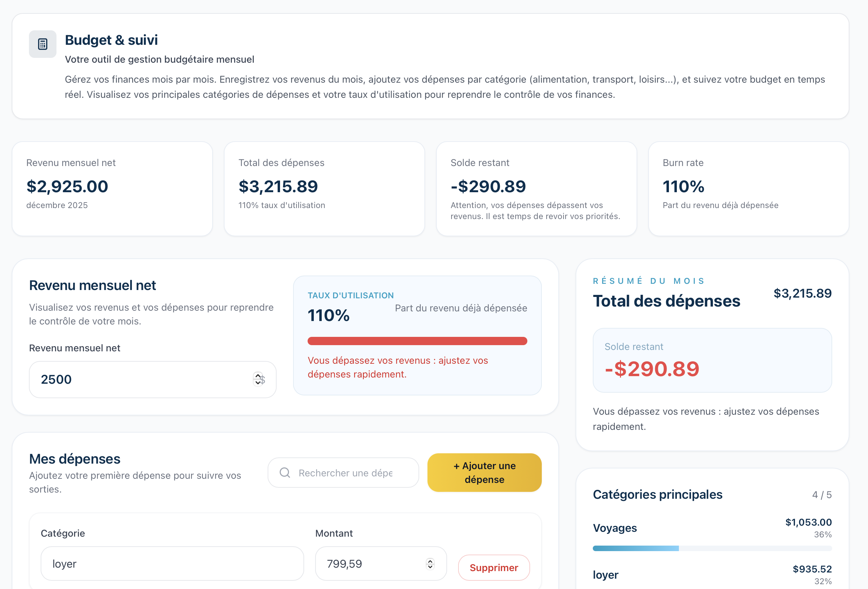Click the Burn rate stat card
Screen dimensions: 868x589
point(748,189)
